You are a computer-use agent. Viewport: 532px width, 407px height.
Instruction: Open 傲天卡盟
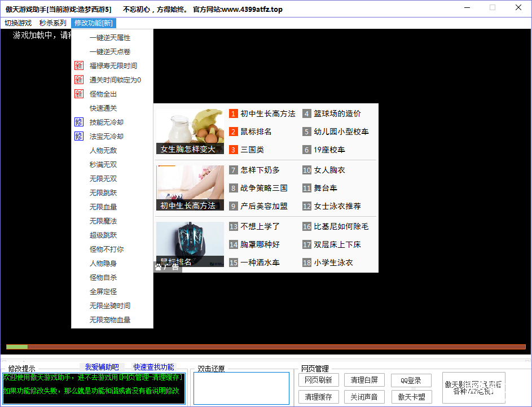pos(412,397)
